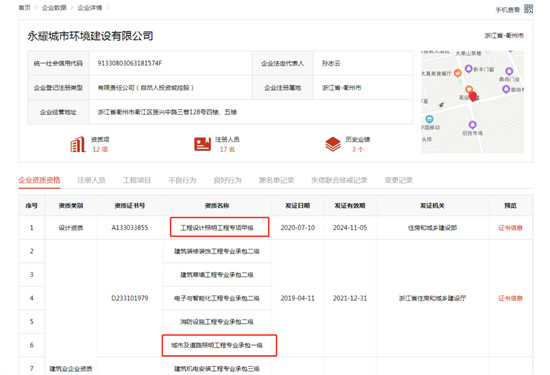This screenshot has height=375, width=550.
Task: Click the QR code icon beside 手机查看
Action: coord(528,9)
